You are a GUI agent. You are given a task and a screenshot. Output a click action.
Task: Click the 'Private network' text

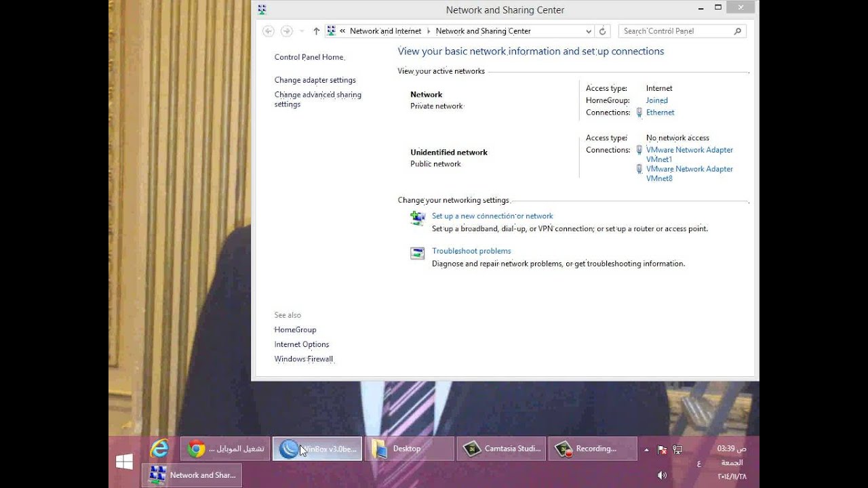point(437,106)
